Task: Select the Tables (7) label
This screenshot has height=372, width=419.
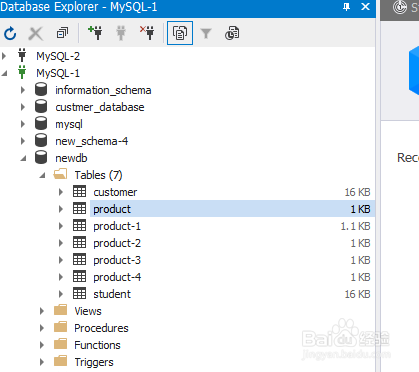Action: [x=98, y=175]
